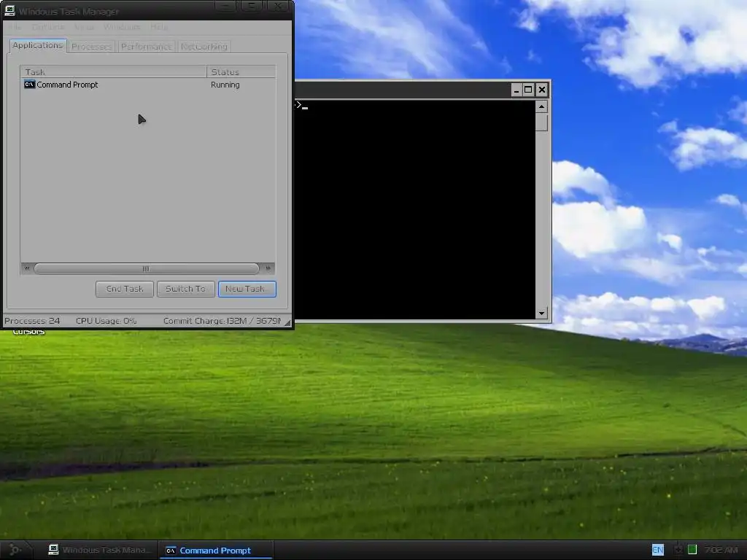Click the task list scroll left arrow

point(27,268)
